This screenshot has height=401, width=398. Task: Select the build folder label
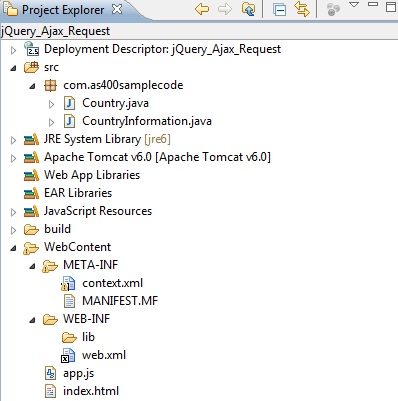57,229
